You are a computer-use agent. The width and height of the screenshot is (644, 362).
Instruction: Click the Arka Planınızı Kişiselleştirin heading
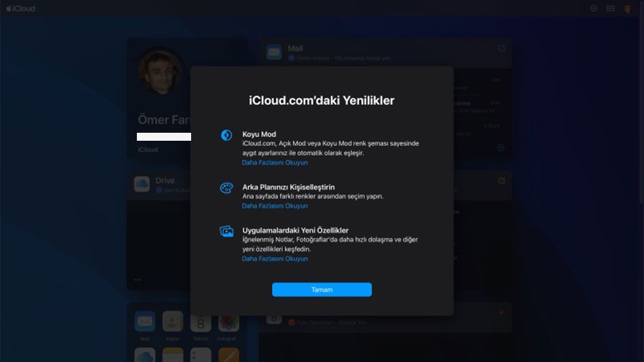[x=288, y=187]
